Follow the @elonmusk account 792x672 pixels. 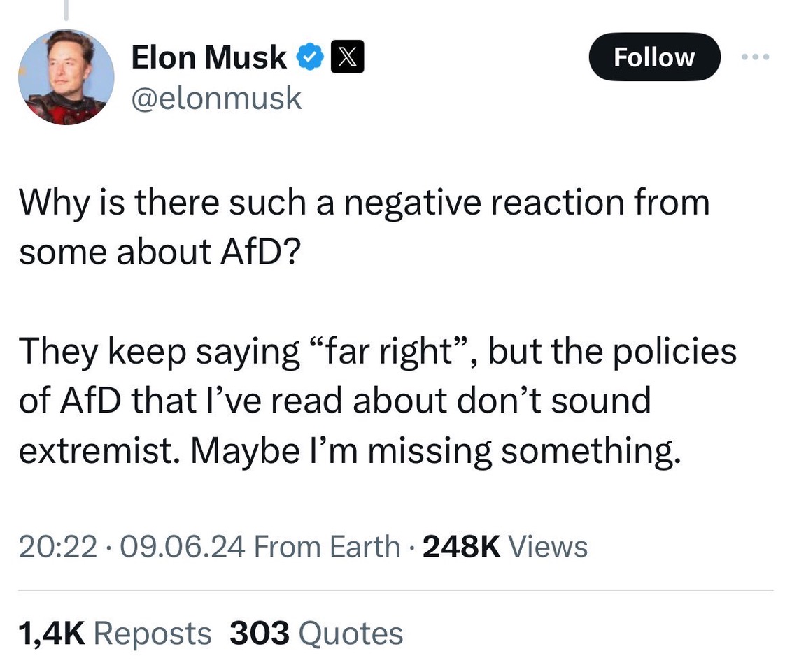654,57
